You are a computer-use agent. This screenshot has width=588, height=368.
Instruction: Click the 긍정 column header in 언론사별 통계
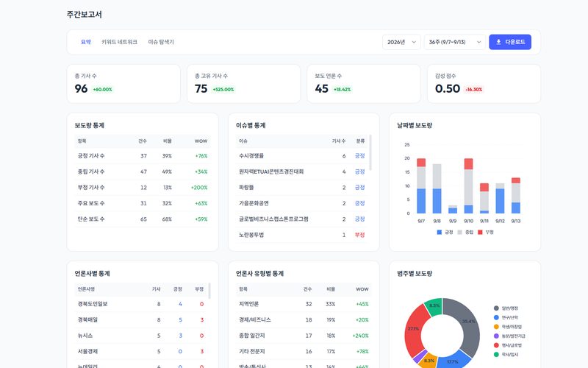coord(177,289)
